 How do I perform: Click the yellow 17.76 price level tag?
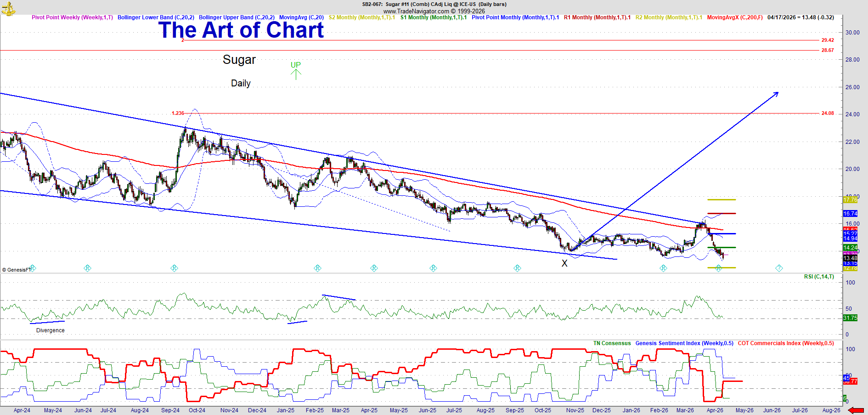point(850,199)
